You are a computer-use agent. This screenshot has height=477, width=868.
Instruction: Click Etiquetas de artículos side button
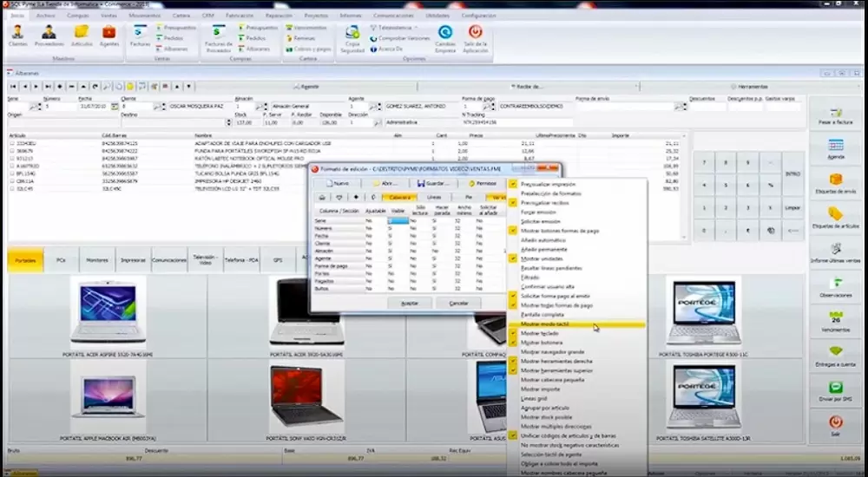pyautogui.click(x=836, y=218)
